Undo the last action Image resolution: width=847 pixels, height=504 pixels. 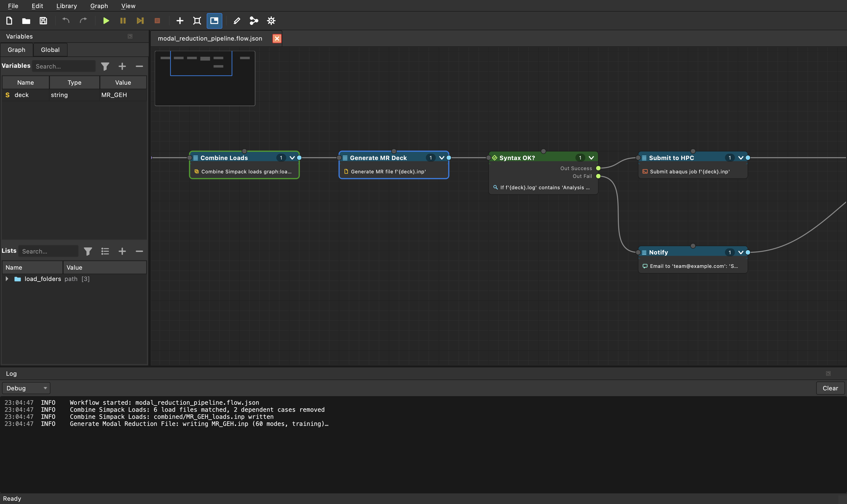click(66, 21)
